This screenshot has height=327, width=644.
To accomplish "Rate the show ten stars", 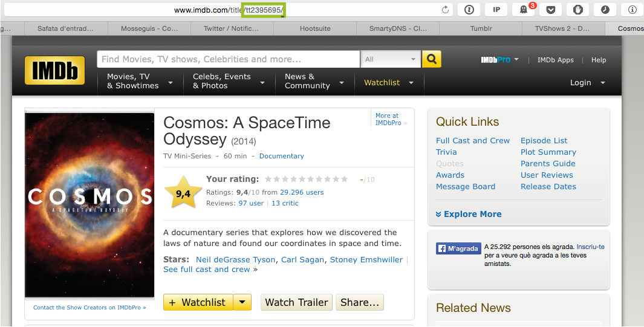I will pyautogui.click(x=345, y=179).
